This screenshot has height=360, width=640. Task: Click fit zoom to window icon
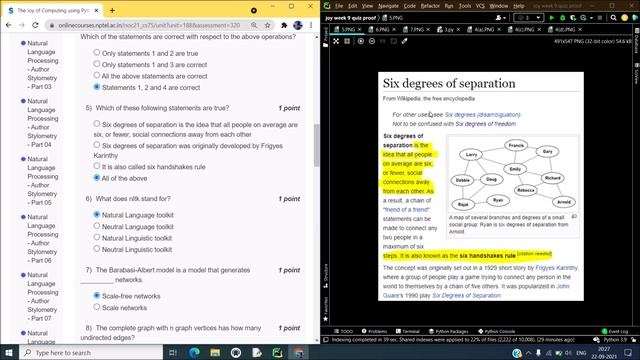click(x=393, y=41)
